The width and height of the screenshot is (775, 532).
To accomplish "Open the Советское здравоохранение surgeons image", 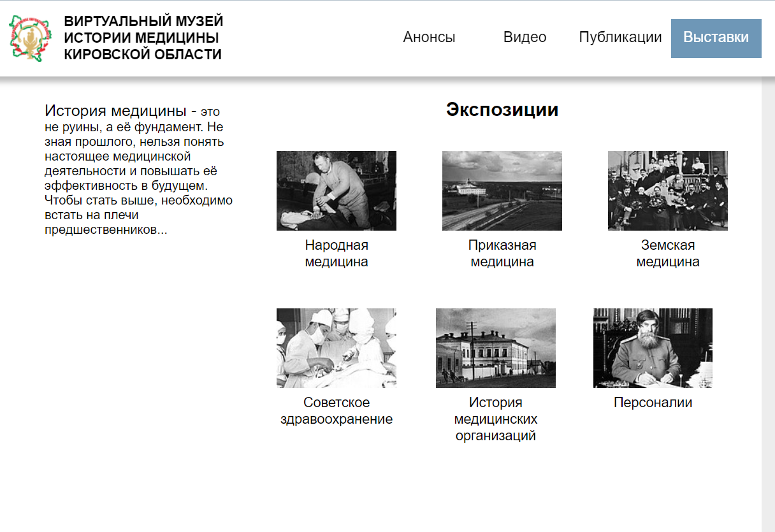I will pos(337,348).
